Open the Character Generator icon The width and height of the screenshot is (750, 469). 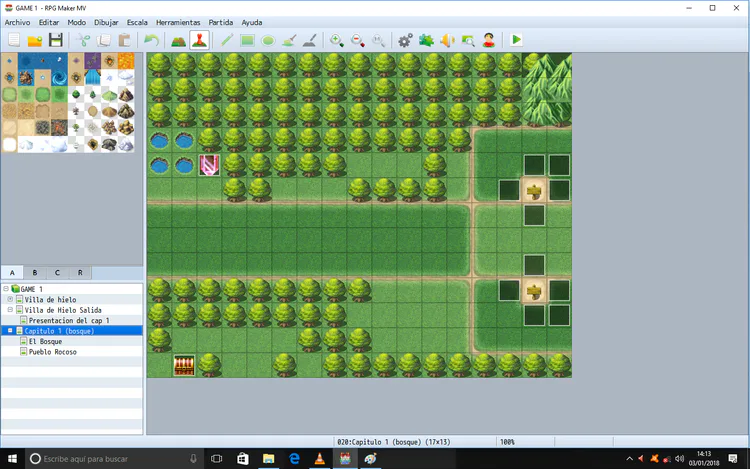click(x=488, y=40)
